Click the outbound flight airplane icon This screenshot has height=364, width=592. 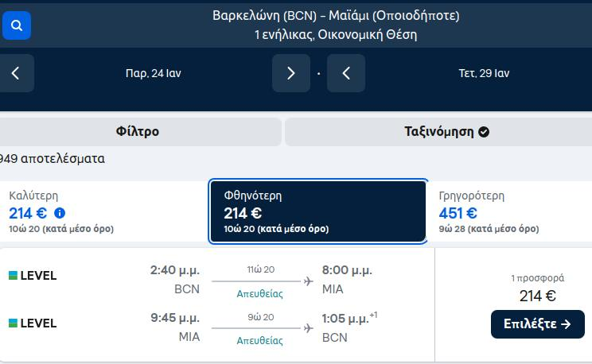click(x=309, y=281)
